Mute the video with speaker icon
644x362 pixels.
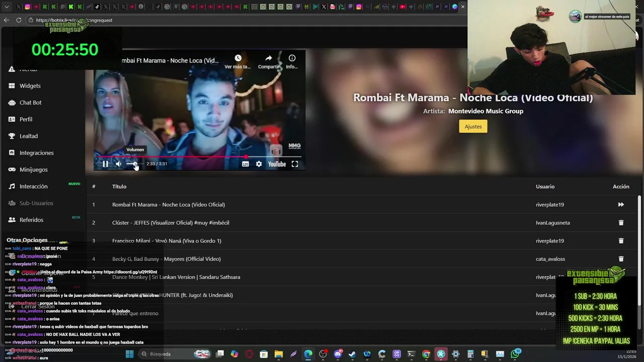119,164
